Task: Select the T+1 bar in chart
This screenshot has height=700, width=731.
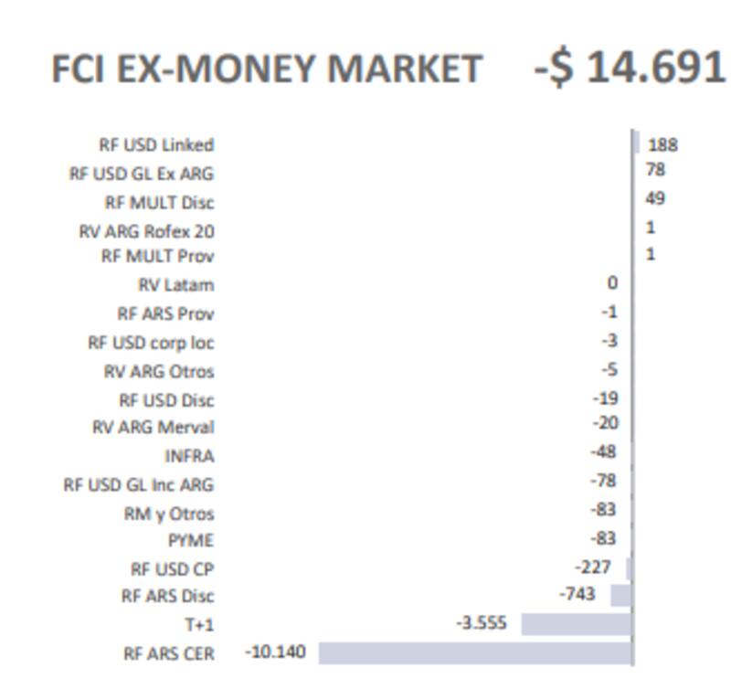Action: pyautogui.click(x=576, y=624)
